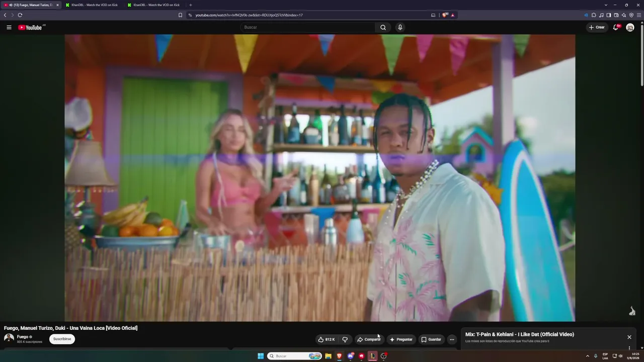The width and height of the screenshot is (644, 362).
Task: Focus the YouTube Buscar search field
Action: click(x=308, y=27)
